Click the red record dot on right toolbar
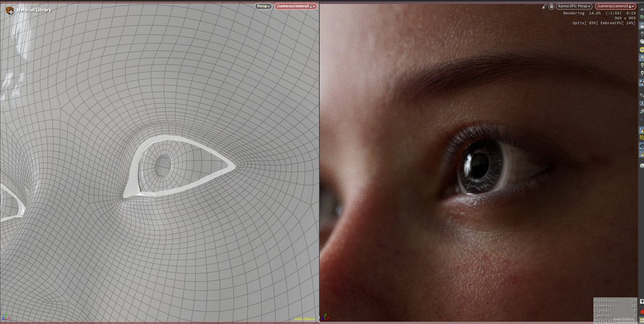Image resolution: width=644 pixels, height=324 pixels. 641,312
